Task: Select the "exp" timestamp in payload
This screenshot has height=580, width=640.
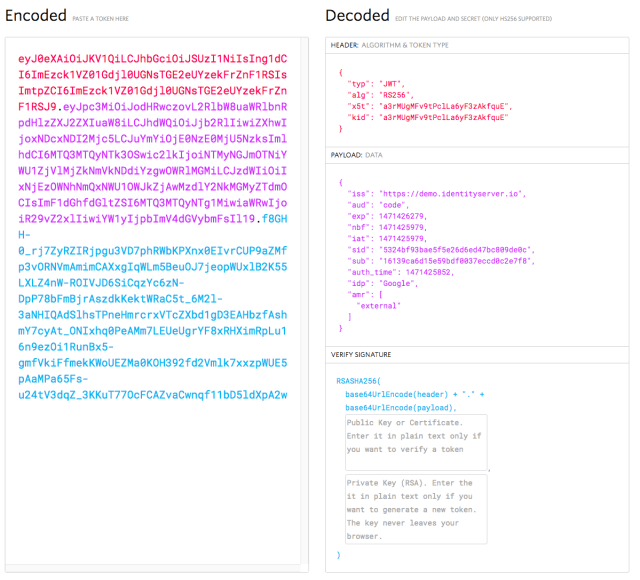Action: pos(401,214)
